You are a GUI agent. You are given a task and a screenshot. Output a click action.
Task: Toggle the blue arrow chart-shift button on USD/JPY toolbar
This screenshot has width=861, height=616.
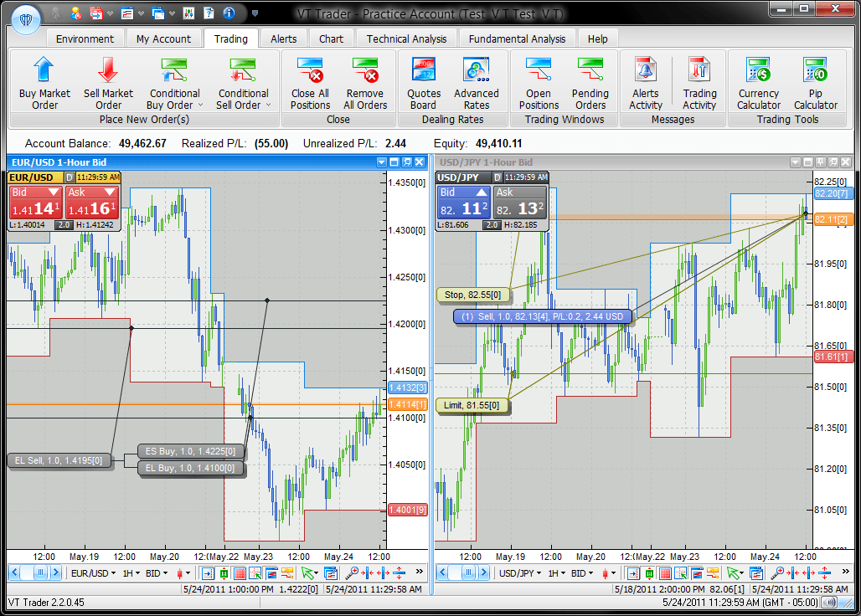pyautogui.click(x=633, y=573)
